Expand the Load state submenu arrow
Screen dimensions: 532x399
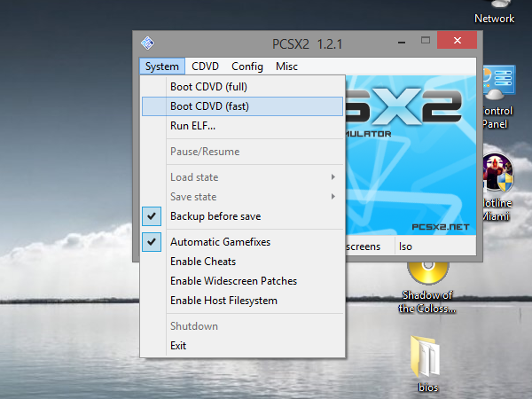click(x=333, y=177)
